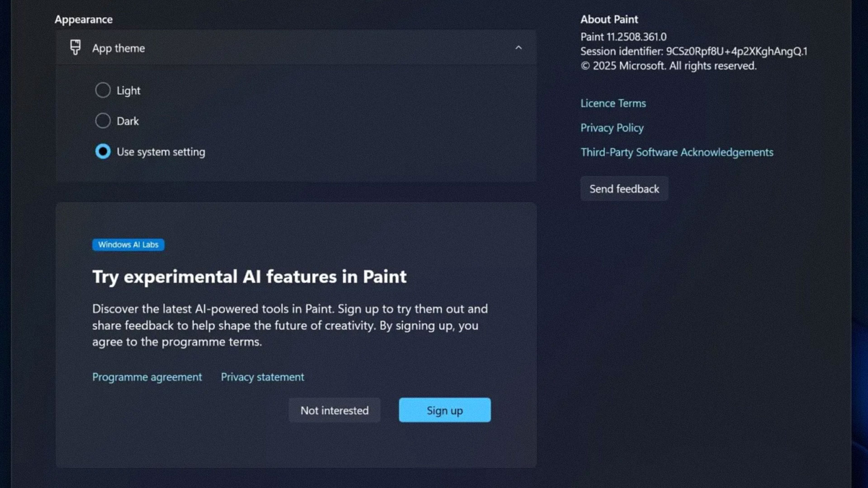Open the Privacy statement link
868x488 pixels.
(262, 377)
